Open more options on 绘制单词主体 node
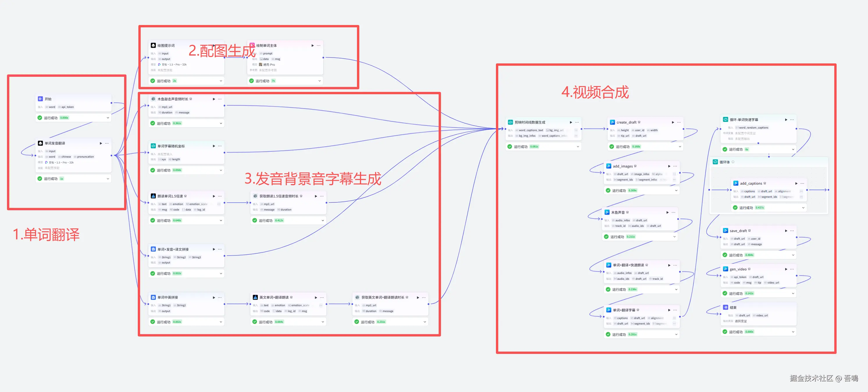This screenshot has width=868, height=392. point(318,45)
